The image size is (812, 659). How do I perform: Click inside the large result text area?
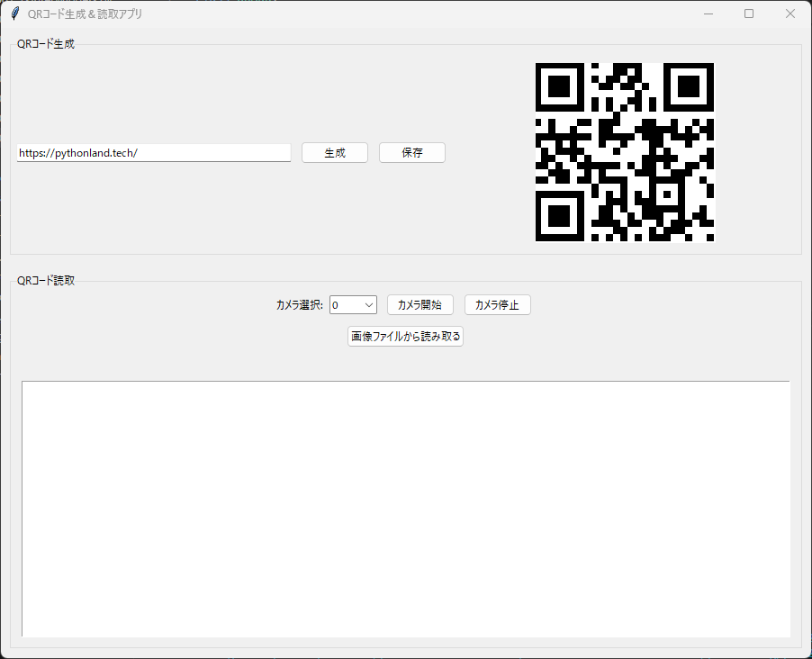click(405, 509)
